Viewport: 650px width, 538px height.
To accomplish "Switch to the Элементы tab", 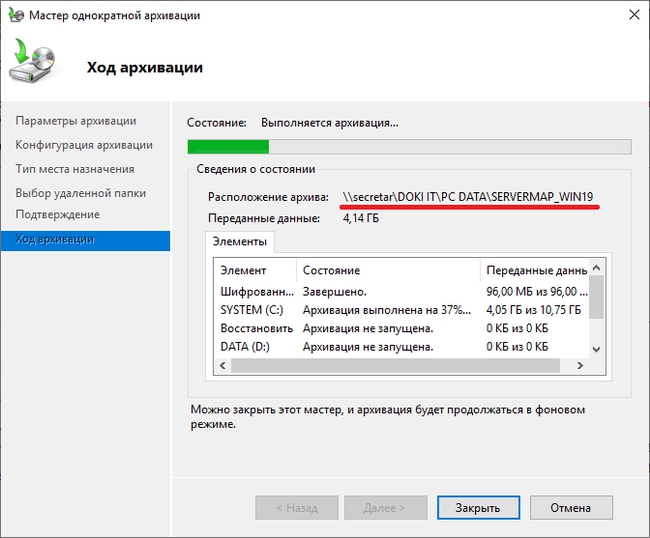I will [239, 242].
